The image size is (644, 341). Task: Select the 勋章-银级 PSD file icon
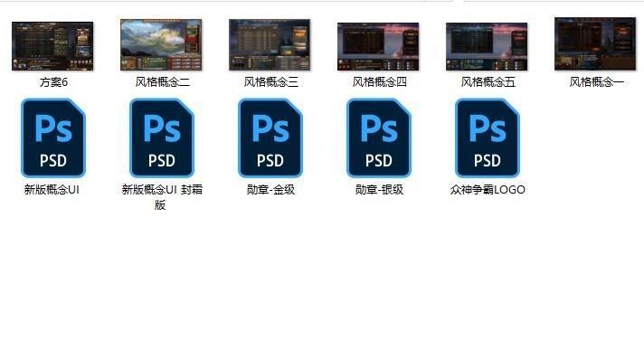click(379, 138)
